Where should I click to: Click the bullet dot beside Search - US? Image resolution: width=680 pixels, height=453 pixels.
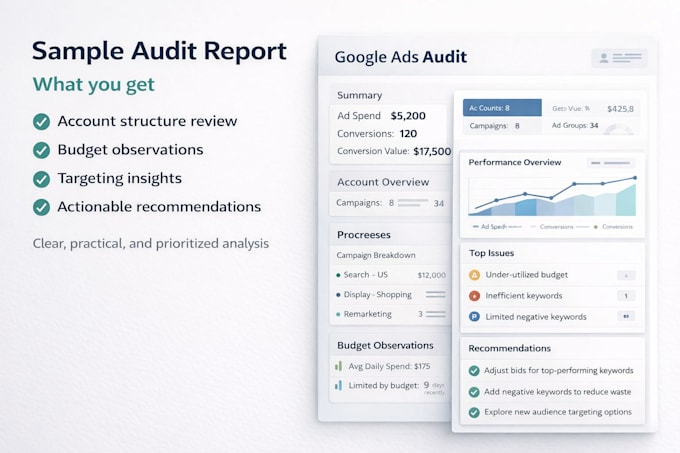pyautogui.click(x=338, y=275)
